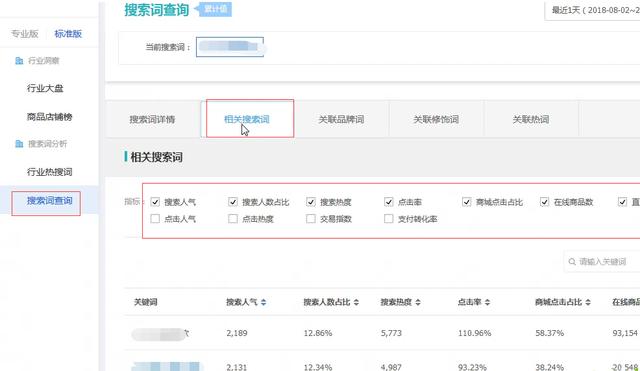Open 商品店铺榜 in sidebar
The image size is (640, 371).
coord(49,117)
